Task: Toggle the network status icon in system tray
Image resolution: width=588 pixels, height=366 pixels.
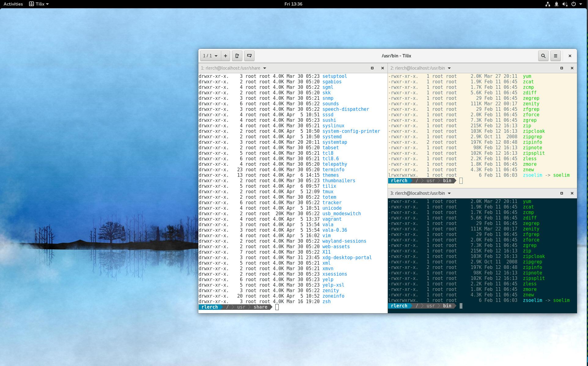Action: 547,4
